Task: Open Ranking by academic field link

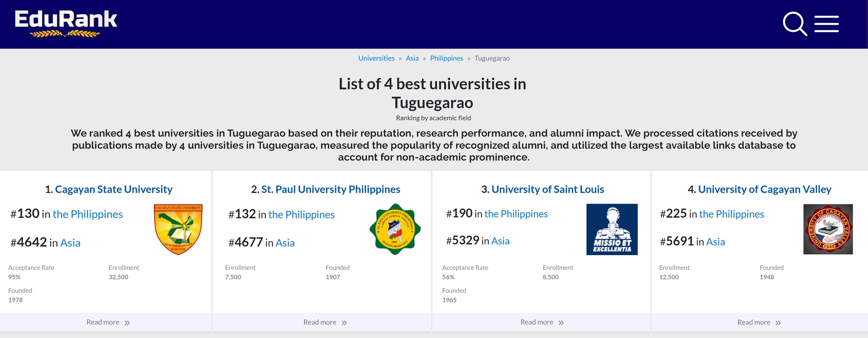Action: (433, 118)
